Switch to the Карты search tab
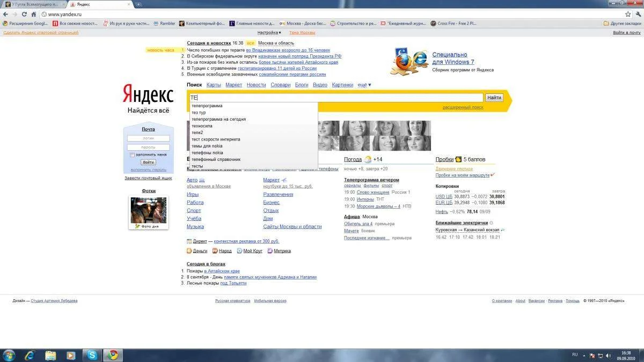The height and width of the screenshot is (362, 644). (214, 85)
